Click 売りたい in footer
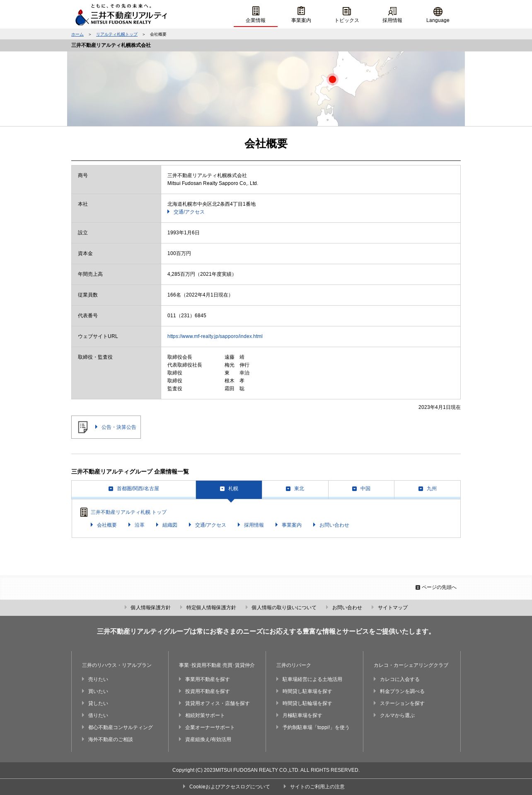Image resolution: width=532 pixels, height=795 pixels. coord(98,679)
